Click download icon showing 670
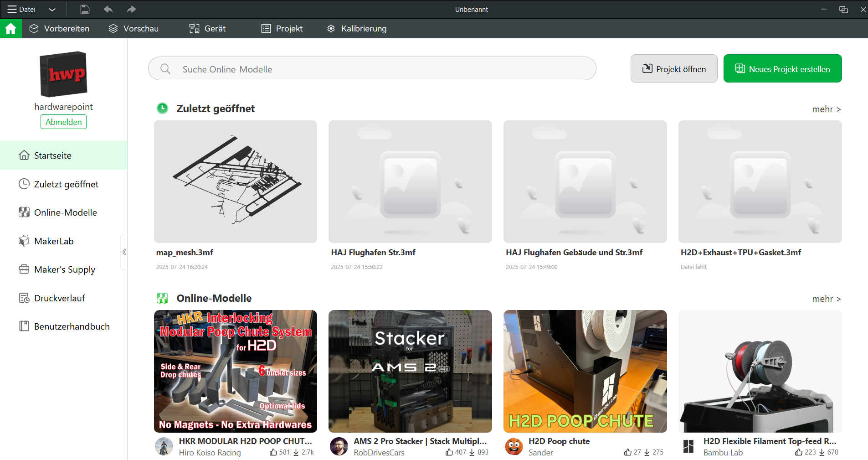The image size is (868, 460). [x=822, y=452]
